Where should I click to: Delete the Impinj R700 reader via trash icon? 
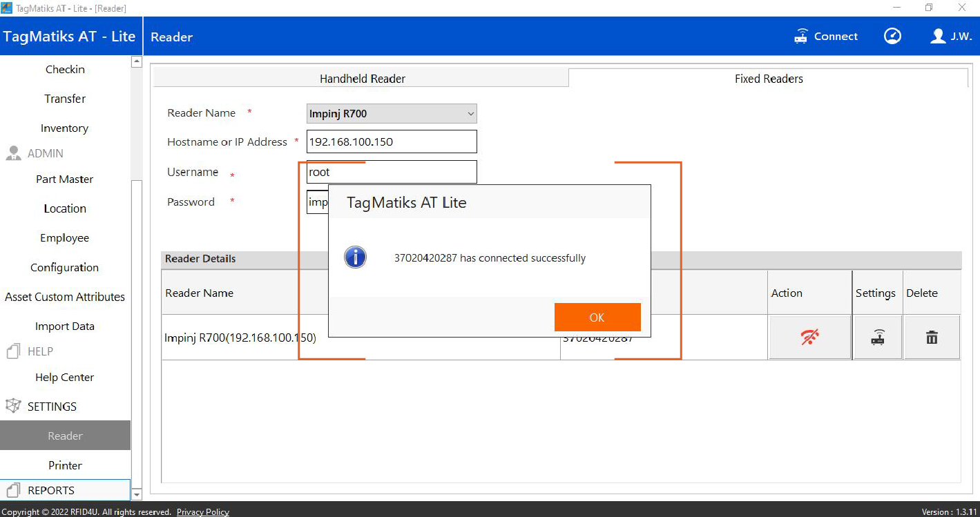932,338
